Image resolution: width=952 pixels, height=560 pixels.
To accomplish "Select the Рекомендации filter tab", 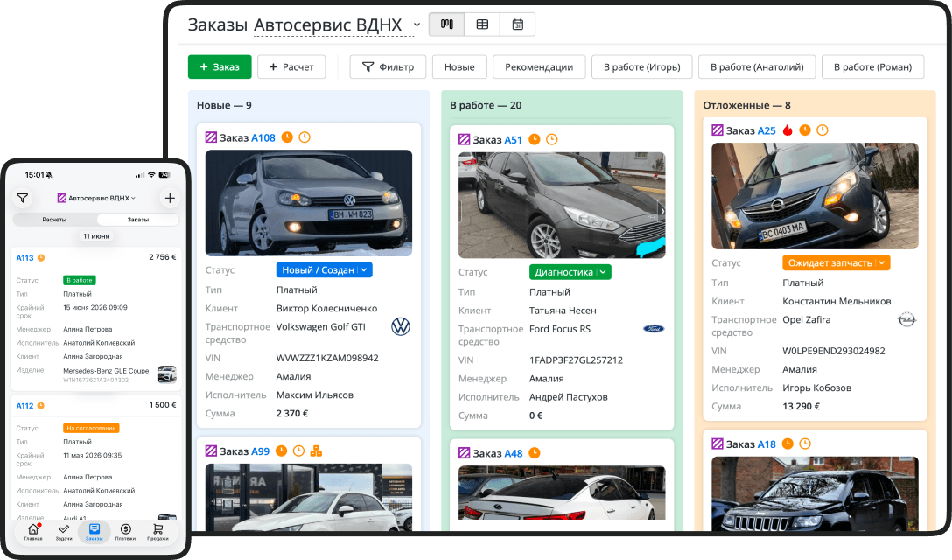I will (x=539, y=66).
